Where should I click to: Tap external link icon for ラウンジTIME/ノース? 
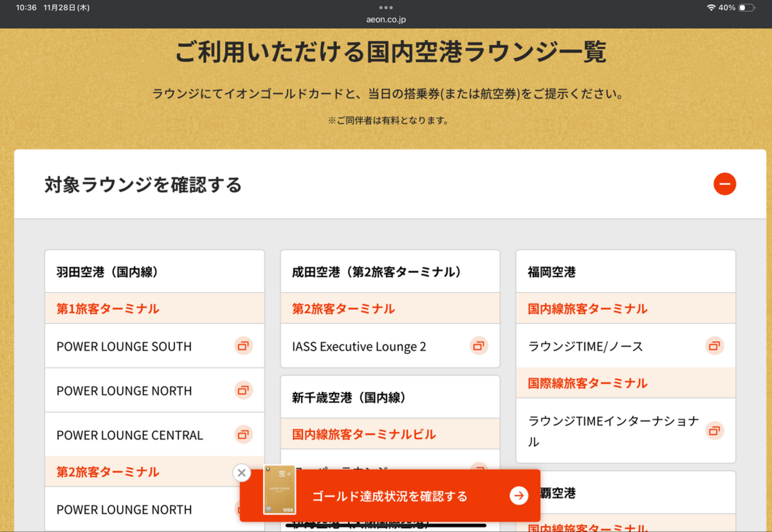(x=714, y=346)
